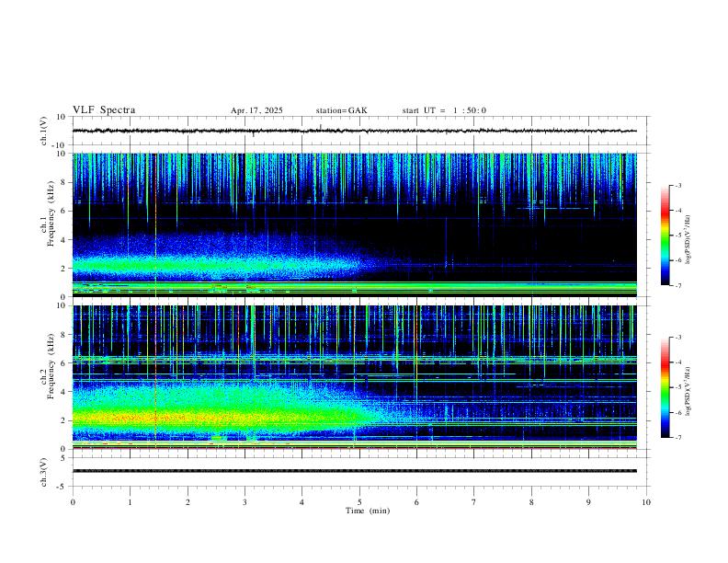Click the '-3' tick on upper color bar
The width and height of the screenshot is (728, 563).
(x=677, y=186)
